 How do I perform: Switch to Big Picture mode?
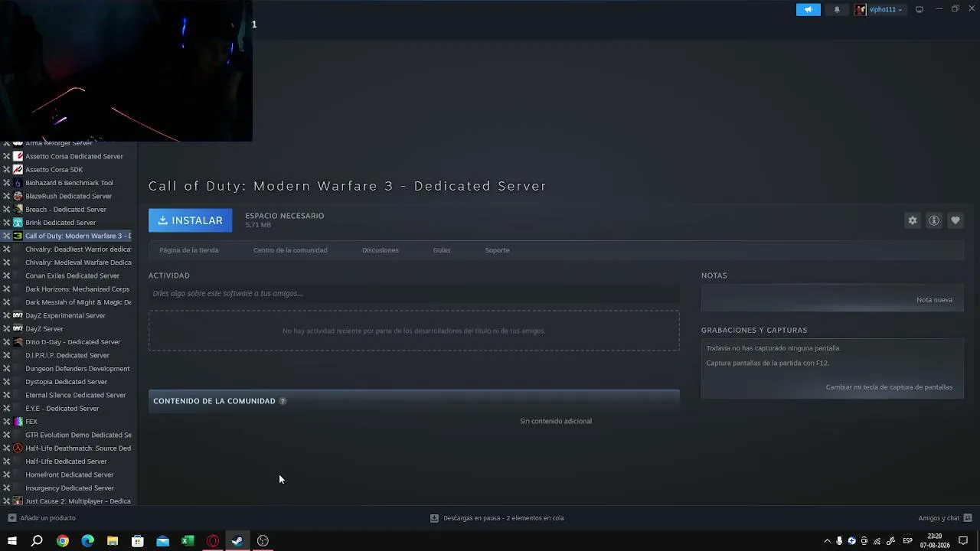point(920,10)
